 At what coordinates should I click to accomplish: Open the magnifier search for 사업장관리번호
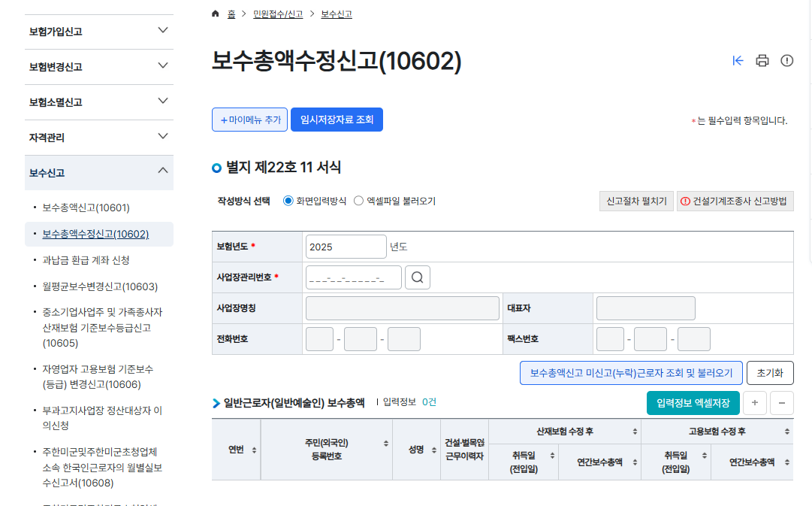coord(418,277)
